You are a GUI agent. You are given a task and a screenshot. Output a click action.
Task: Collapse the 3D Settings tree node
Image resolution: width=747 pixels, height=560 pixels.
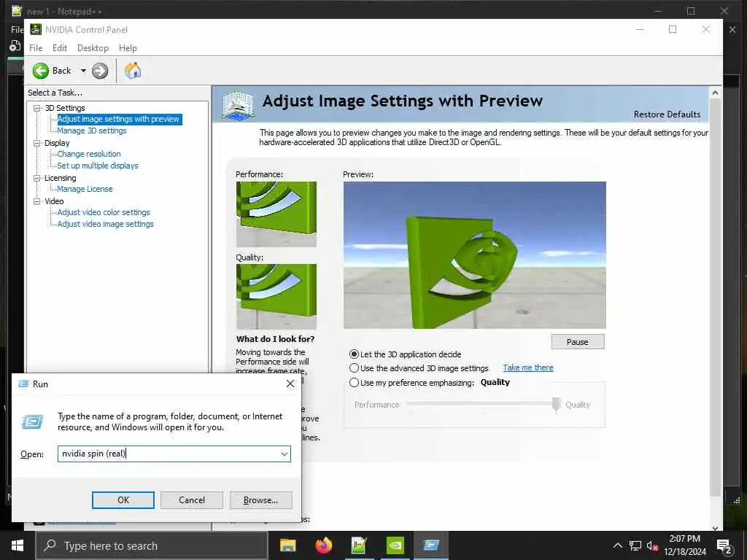point(36,108)
